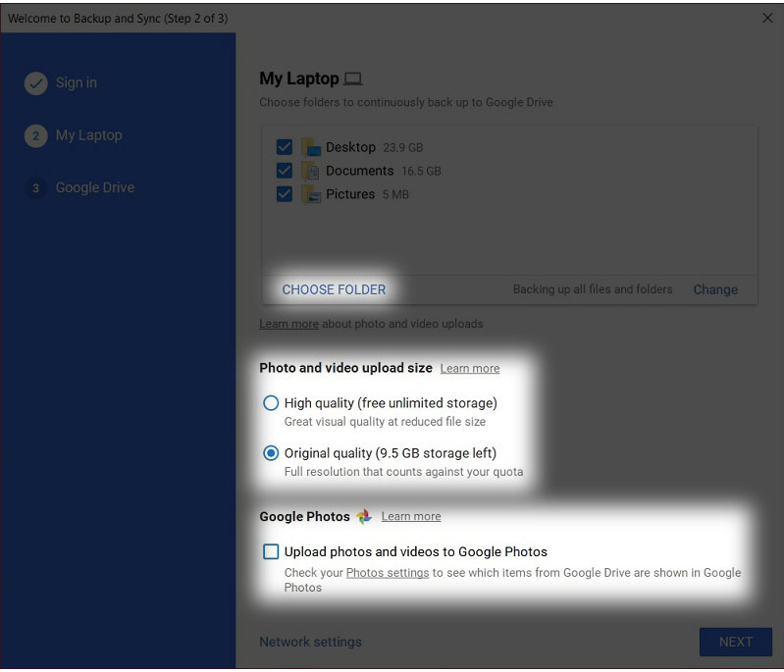The width and height of the screenshot is (784, 672).
Task: Open Network settings
Action: (310, 642)
